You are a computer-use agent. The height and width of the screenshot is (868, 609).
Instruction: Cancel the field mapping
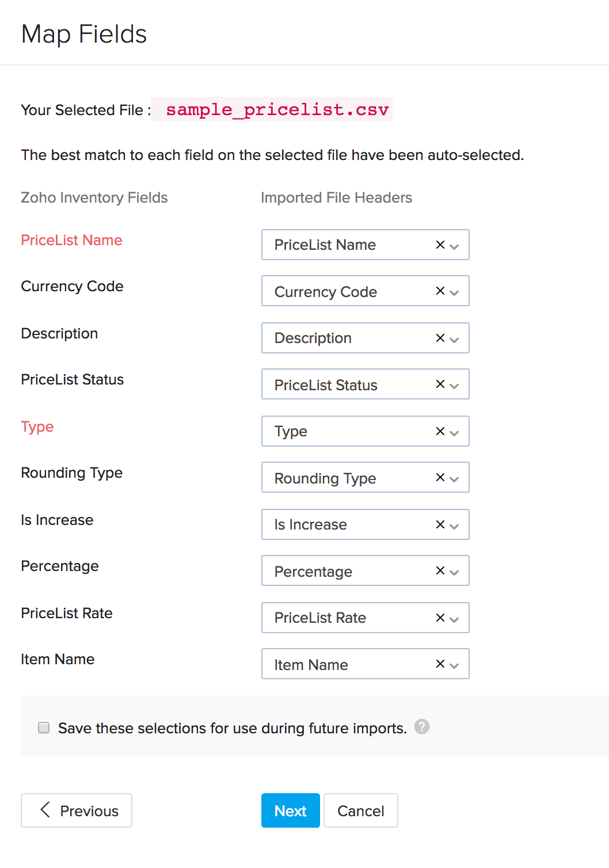[x=360, y=810]
